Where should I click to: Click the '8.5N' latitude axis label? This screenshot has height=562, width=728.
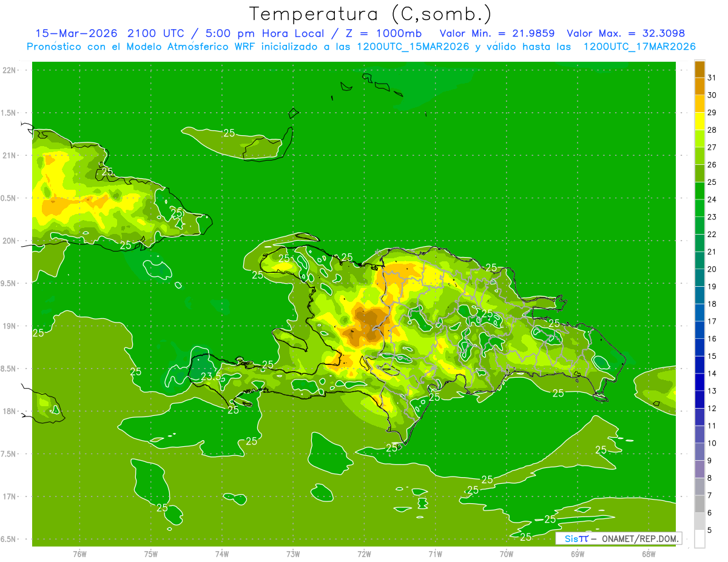(x=8, y=369)
